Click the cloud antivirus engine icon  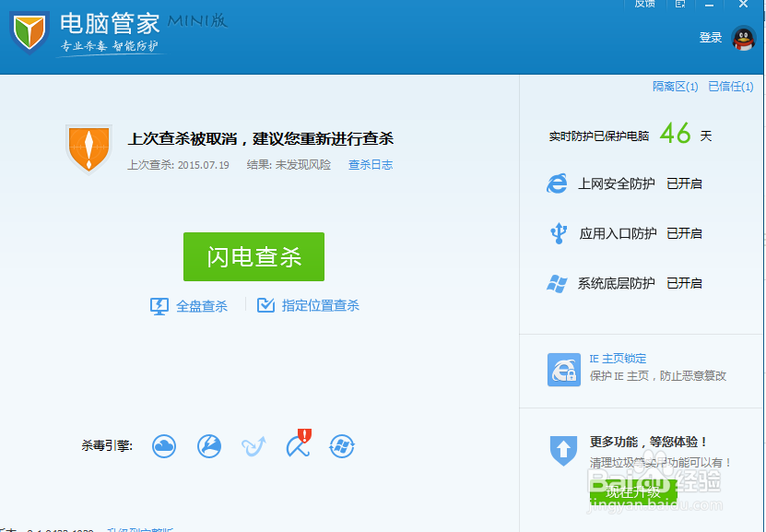point(164,446)
